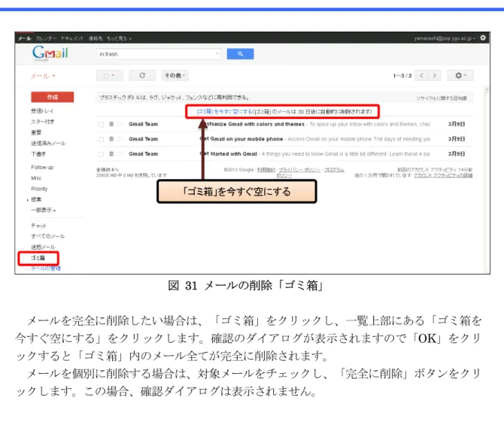504x443 pixels.
Task: Click the recycling tip web clip text
Action: [175, 98]
